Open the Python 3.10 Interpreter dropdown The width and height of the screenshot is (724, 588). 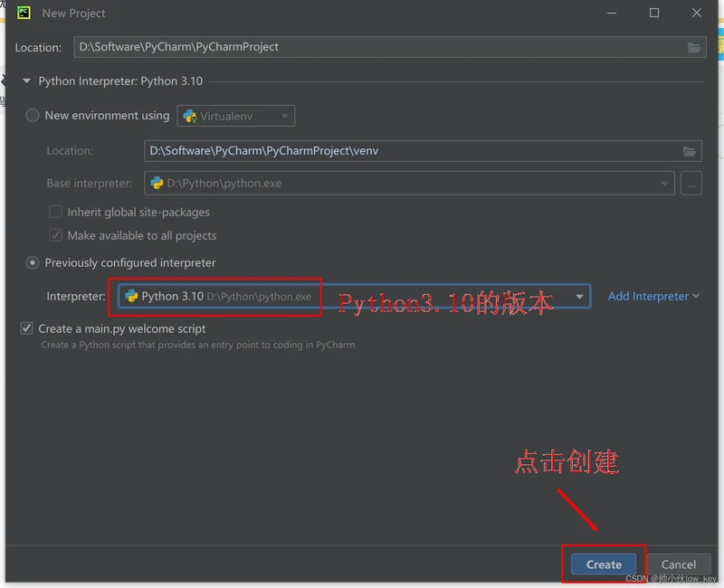pos(354,297)
